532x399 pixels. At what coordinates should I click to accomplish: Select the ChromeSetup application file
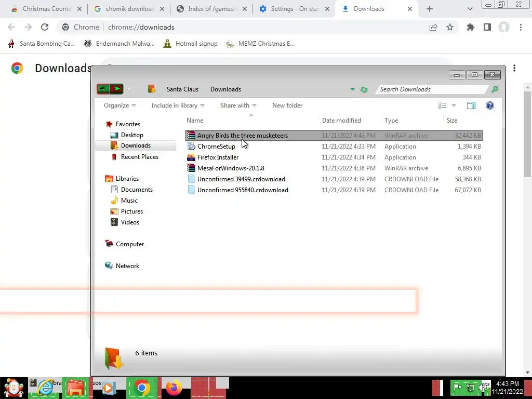coord(334,146)
